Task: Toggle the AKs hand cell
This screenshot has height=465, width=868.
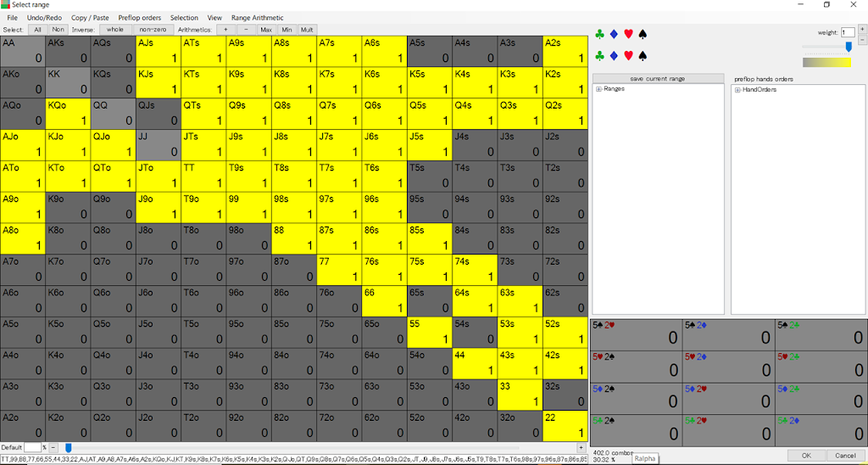Action: coord(68,51)
